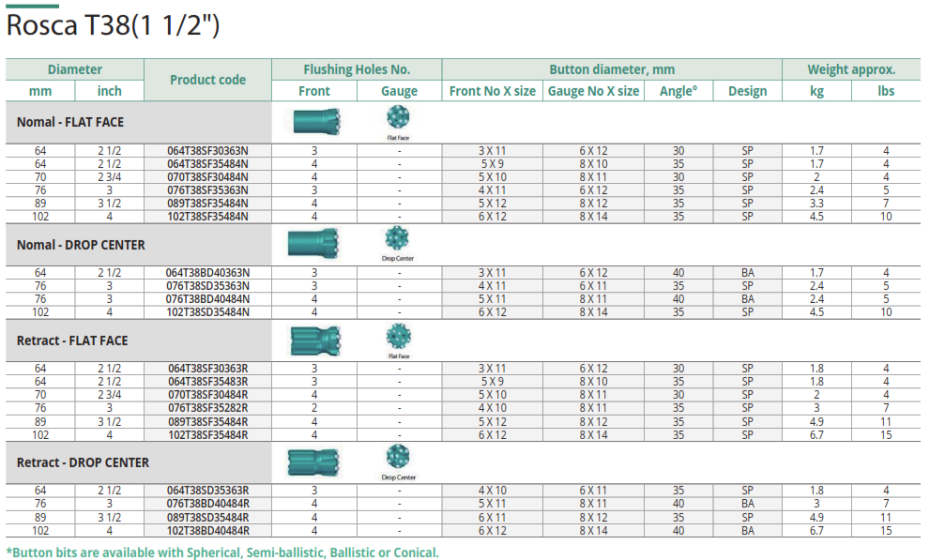This screenshot has width=930, height=560.
Task: Click the 6 X 11 gauge size in the 076T38SD35363N row
Action: tap(593, 286)
